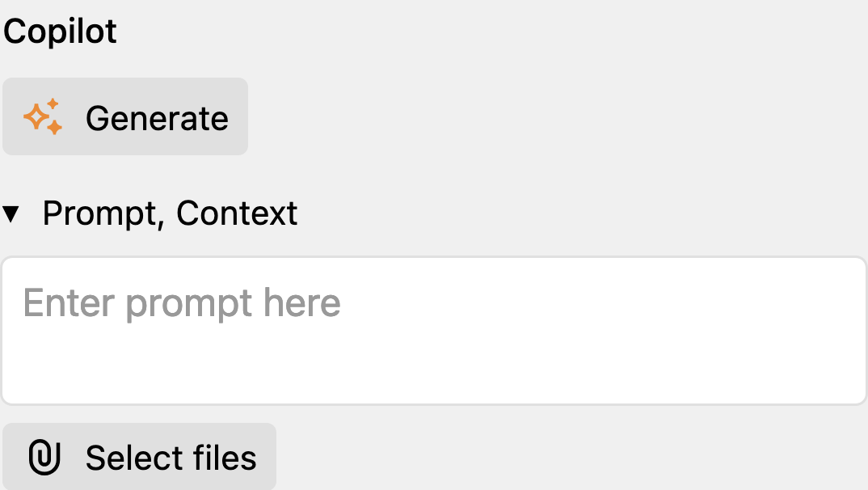The height and width of the screenshot is (490, 868).
Task: Attach context files using the paperclip icon
Action: click(44, 457)
